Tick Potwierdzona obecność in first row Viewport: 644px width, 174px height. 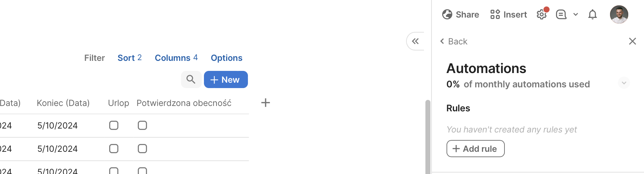142,125
